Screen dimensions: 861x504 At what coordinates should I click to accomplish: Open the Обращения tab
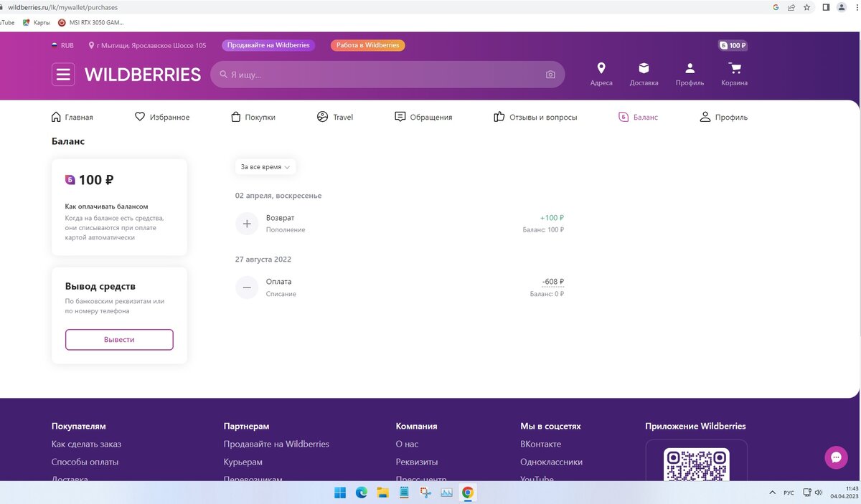(423, 117)
